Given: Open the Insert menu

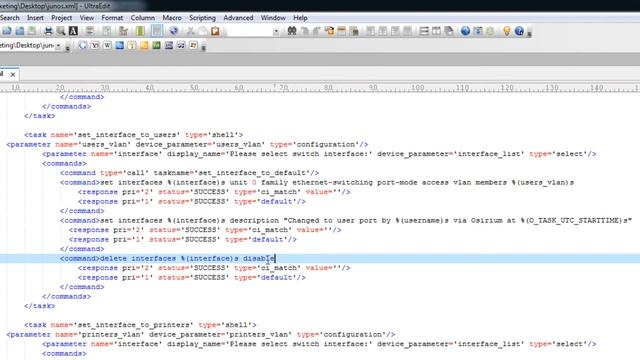Looking at the screenshot, I should 35,18.
